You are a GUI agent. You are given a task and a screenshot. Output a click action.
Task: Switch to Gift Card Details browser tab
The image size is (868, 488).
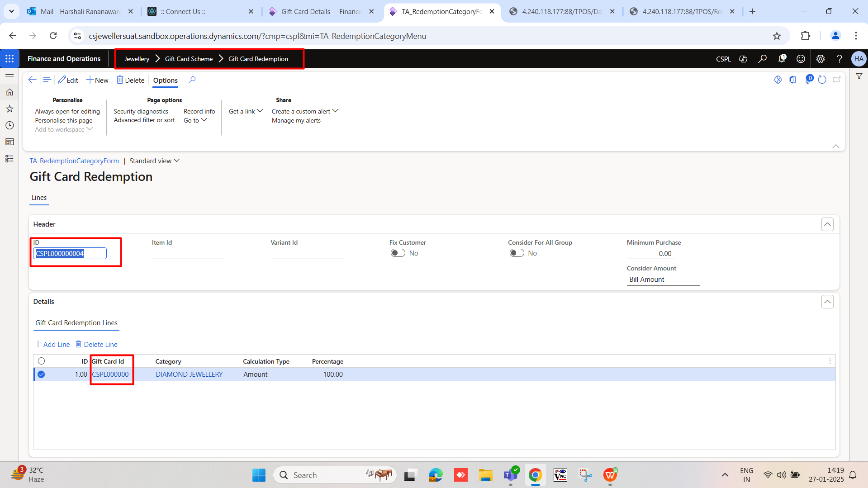(321, 11)
